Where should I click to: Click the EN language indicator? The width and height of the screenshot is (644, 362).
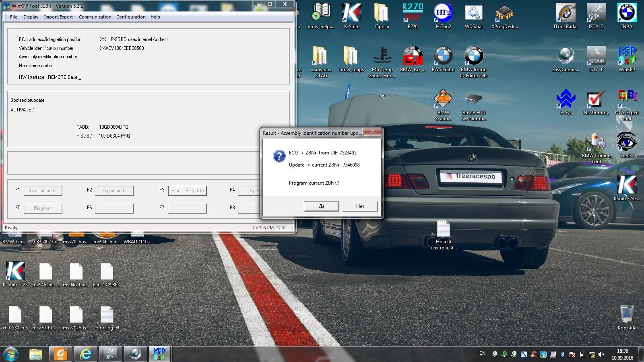pyautogui.click(x=482, y=353)
